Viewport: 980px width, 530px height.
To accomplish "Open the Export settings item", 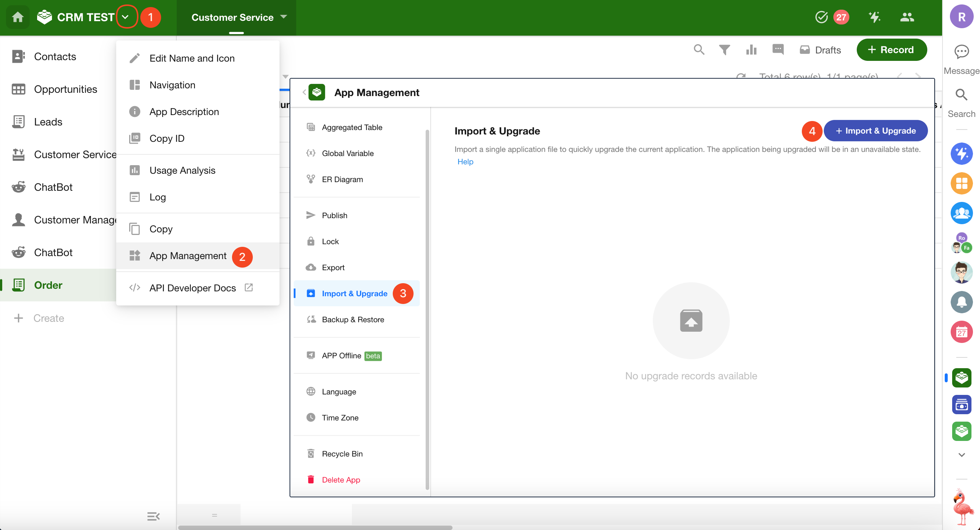I will pos(333,267).
